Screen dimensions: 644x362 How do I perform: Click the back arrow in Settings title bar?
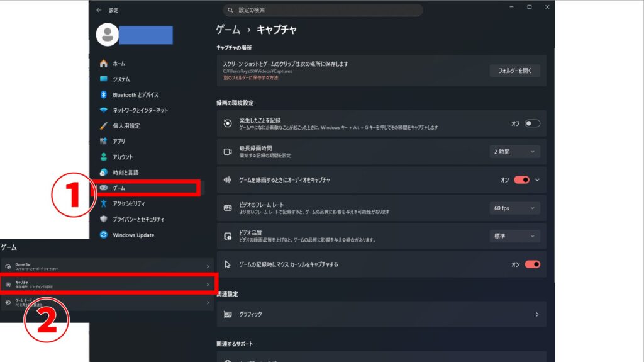(x=99, y=10)
